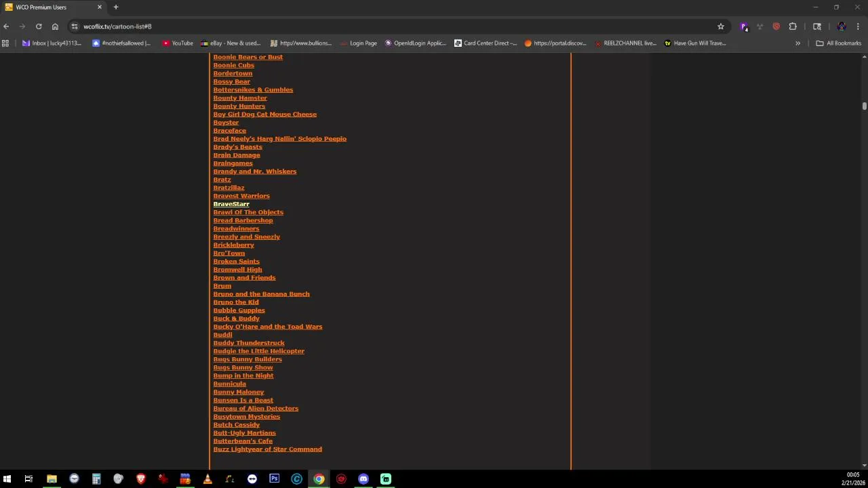868x488 pixels.
Task: Open the Card Center Direct bookmark
Action: pyautogui.click(x=486, y=43)
